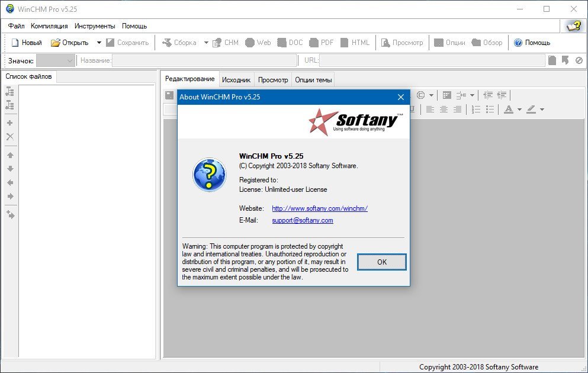Switch to the Редактирование tab
Viewport: 588px width, 373px height.
[x=189, y=79]
